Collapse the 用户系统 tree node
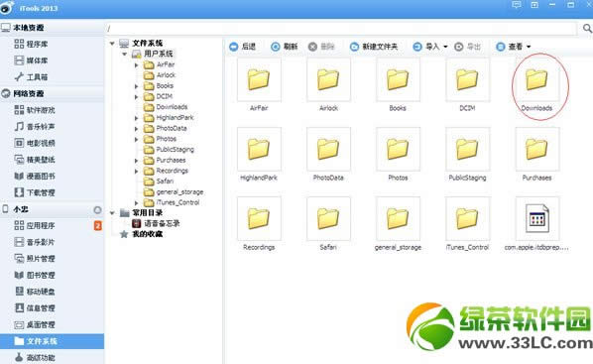Viewport: 593px width, 364px height. [124, 55]
